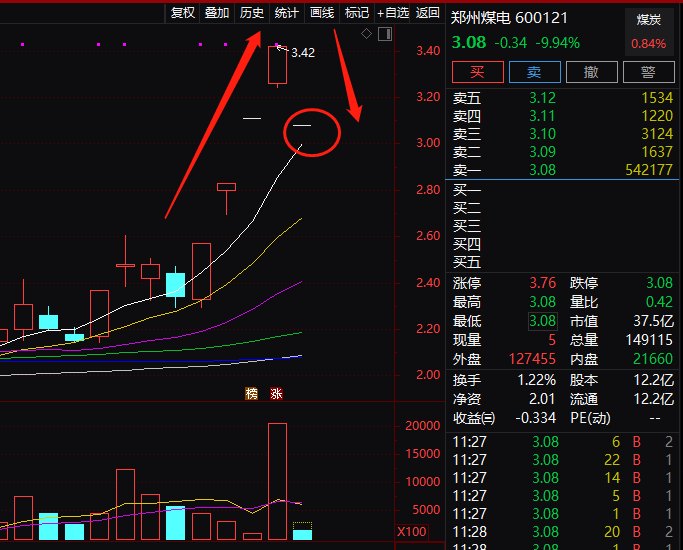Click the diamond marker icon above chart

coord(367,34)
